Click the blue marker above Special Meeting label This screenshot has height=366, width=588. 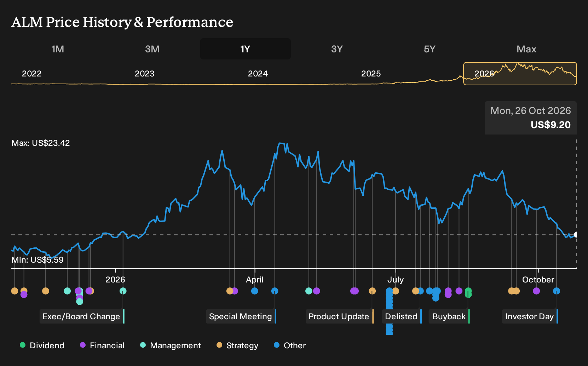point(275,291)
